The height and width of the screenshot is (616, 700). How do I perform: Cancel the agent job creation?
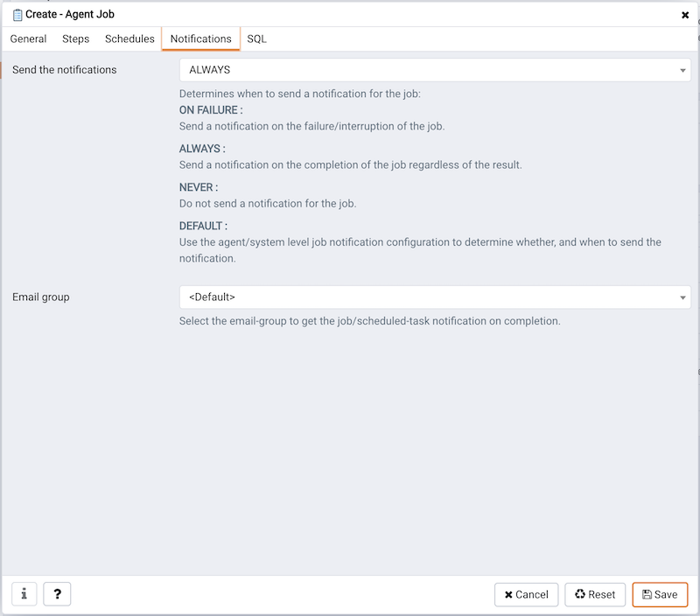coord(527,595)
